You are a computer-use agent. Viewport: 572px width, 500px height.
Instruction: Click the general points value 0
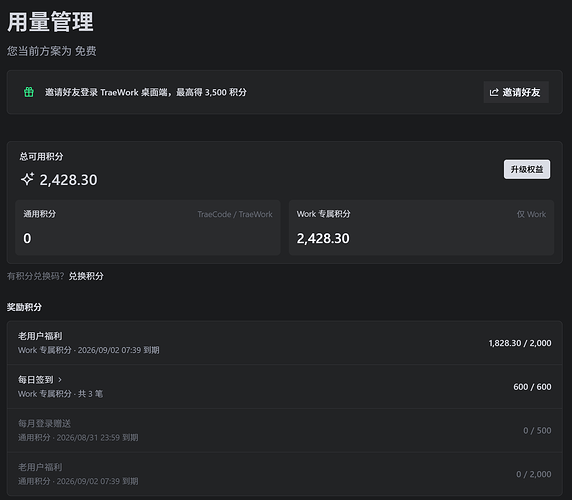click(x=27, y=238)
